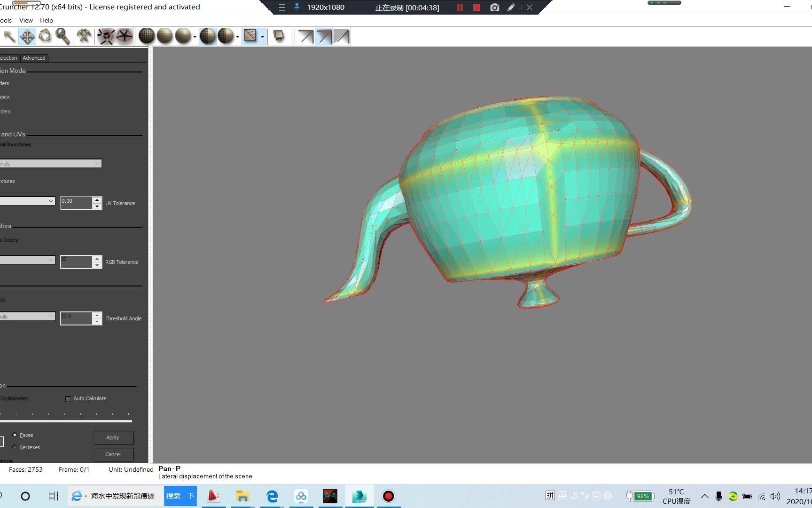Enable the Auto Calculate checkbox

click(68, 398)
